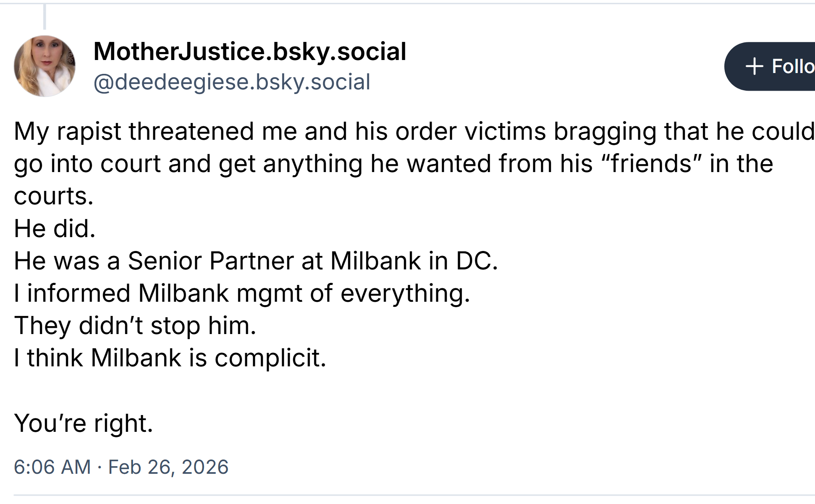Click the plus icon on the Follow button

click(755, 66)
